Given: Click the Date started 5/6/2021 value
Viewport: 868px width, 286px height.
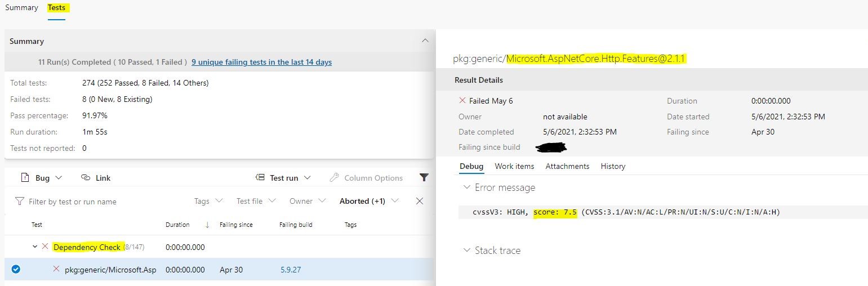Looking at the screenshot, I should (x=788, y=117).
